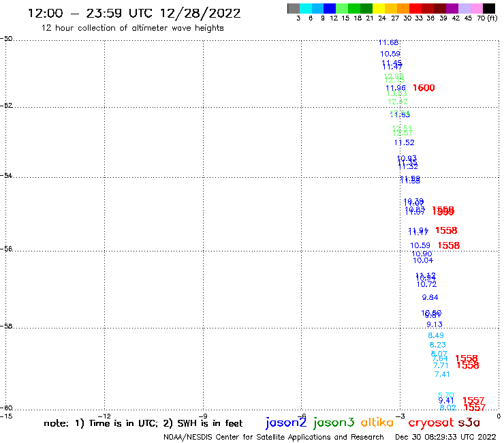Click the red time stamp '1600'
Viewport: 504px width, 443px height.
pos(424,88)
